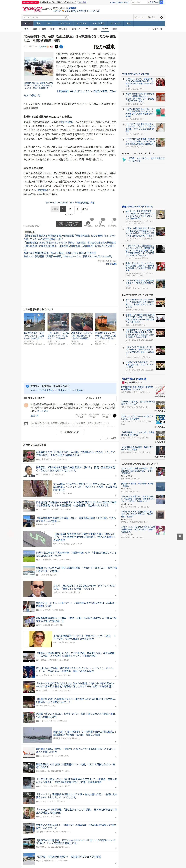Select the ランキング navigation tab

pos(115,23)
